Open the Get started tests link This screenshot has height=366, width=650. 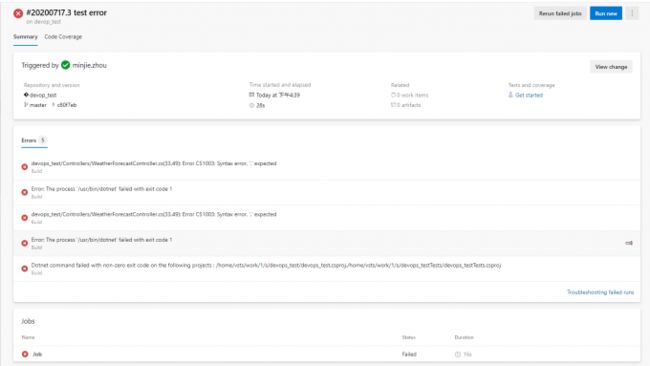pyautogui.click(x=529, y=95)
